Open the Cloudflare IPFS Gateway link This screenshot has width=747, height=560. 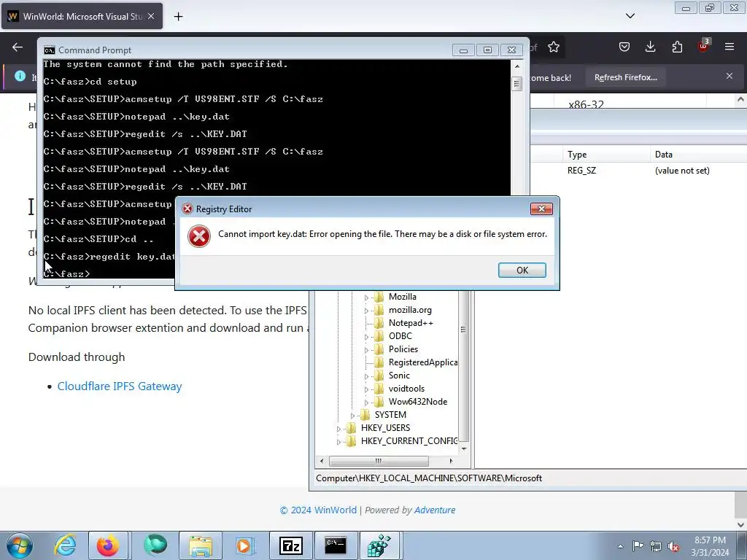click(x=120, y=386)
